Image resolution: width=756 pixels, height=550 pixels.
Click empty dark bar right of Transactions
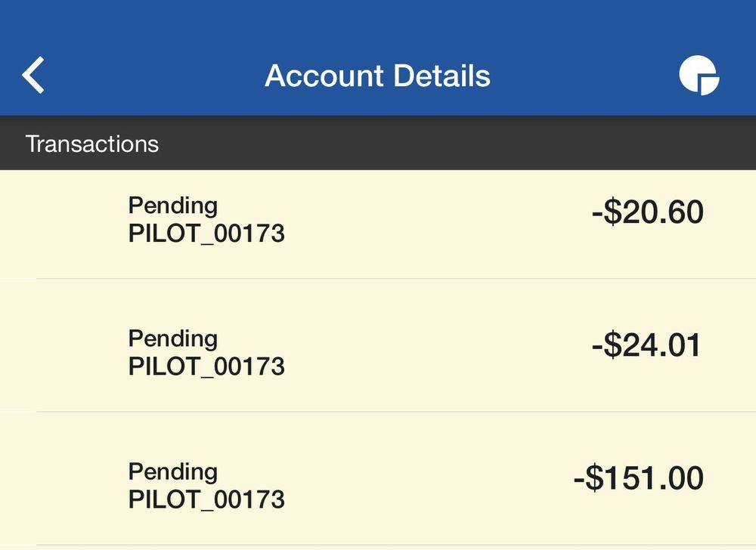(x=454, y=144)
